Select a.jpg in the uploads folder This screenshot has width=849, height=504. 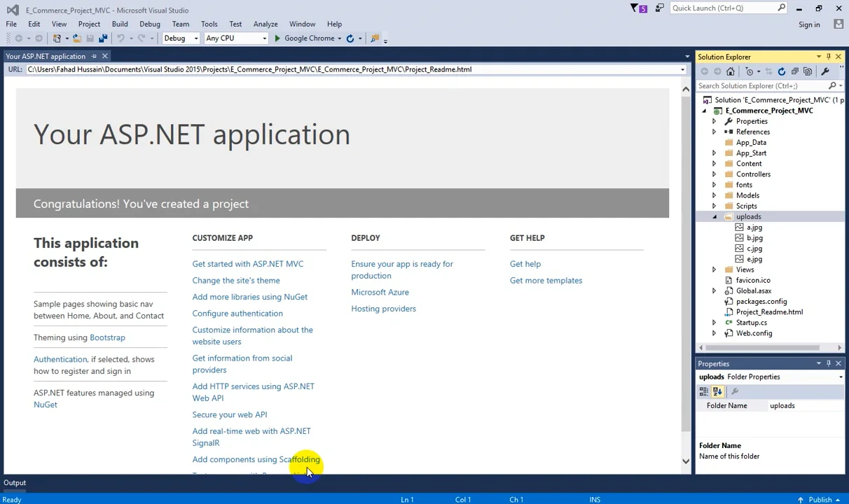tap(754, 227)
